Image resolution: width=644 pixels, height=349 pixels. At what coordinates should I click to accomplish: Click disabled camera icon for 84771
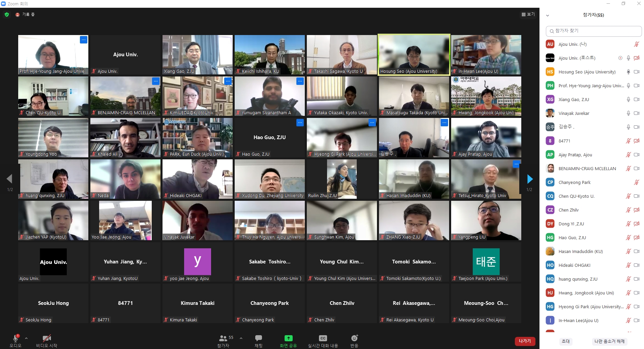click(637, 141)
